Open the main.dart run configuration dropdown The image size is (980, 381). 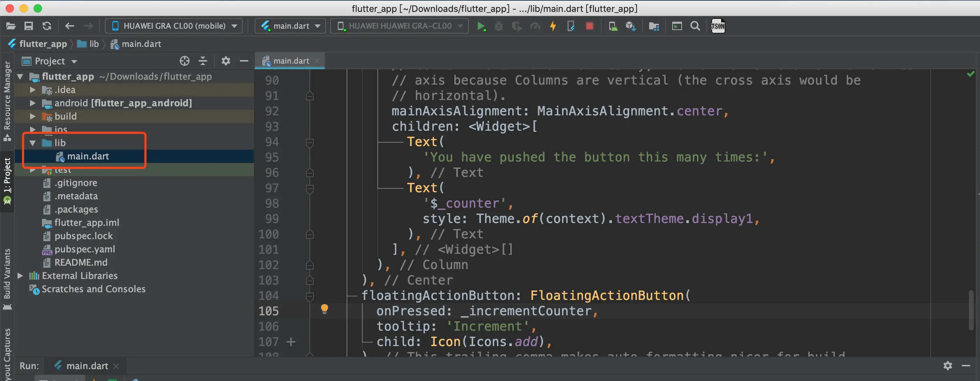point(290,26)
